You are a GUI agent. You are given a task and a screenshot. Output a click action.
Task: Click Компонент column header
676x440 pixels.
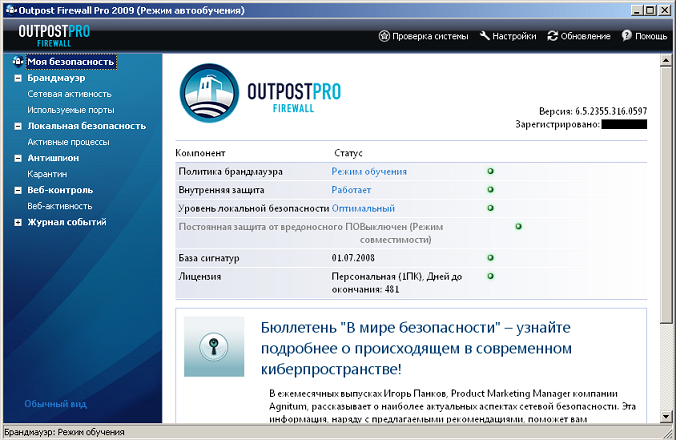[x=200, y=153]
